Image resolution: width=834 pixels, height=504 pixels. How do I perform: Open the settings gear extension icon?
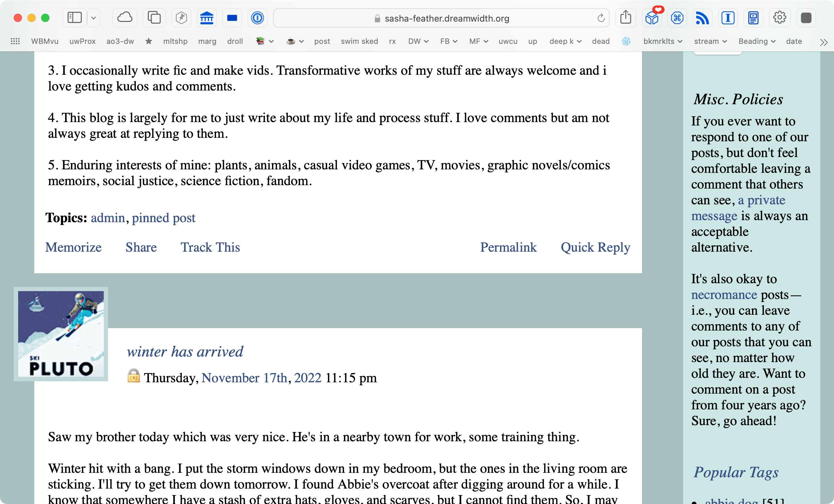[779, 18]
